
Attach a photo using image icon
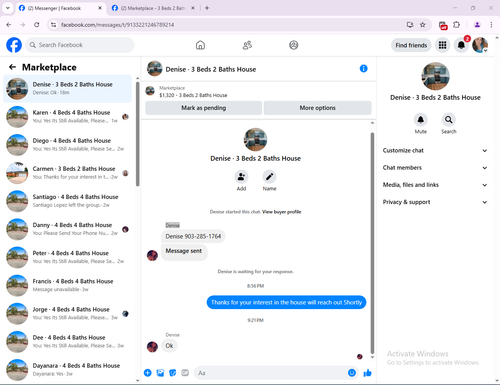click(x=160, y=373)
